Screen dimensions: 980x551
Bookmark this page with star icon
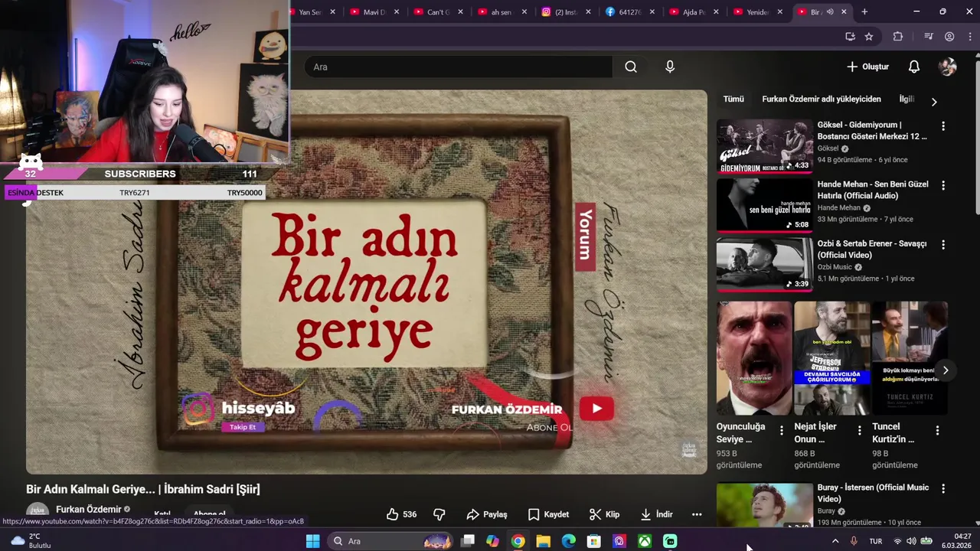point(869,37)
